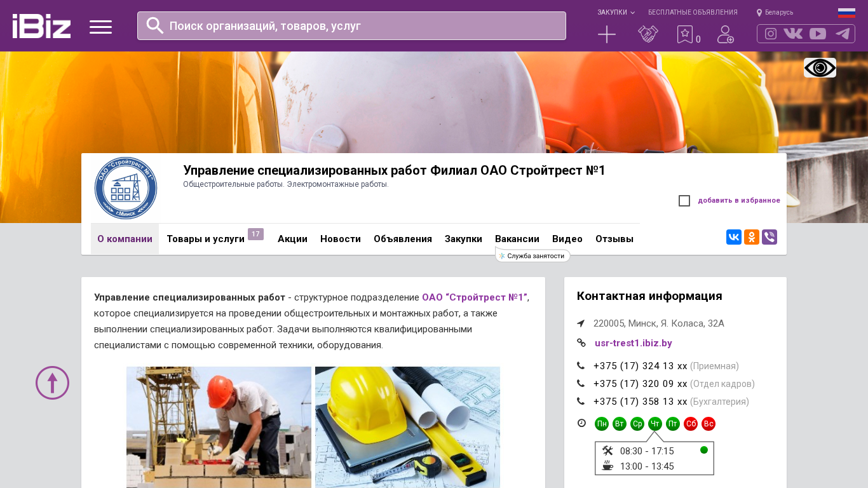Open the handshake partners icon
The width and height of the screenshot is (868, 488).
click(648, 34)
